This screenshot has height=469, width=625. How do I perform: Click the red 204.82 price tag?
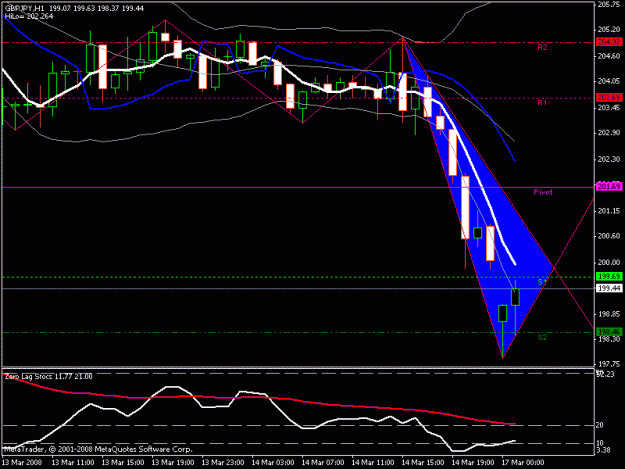pyautogui.click(x=609, y=42)
